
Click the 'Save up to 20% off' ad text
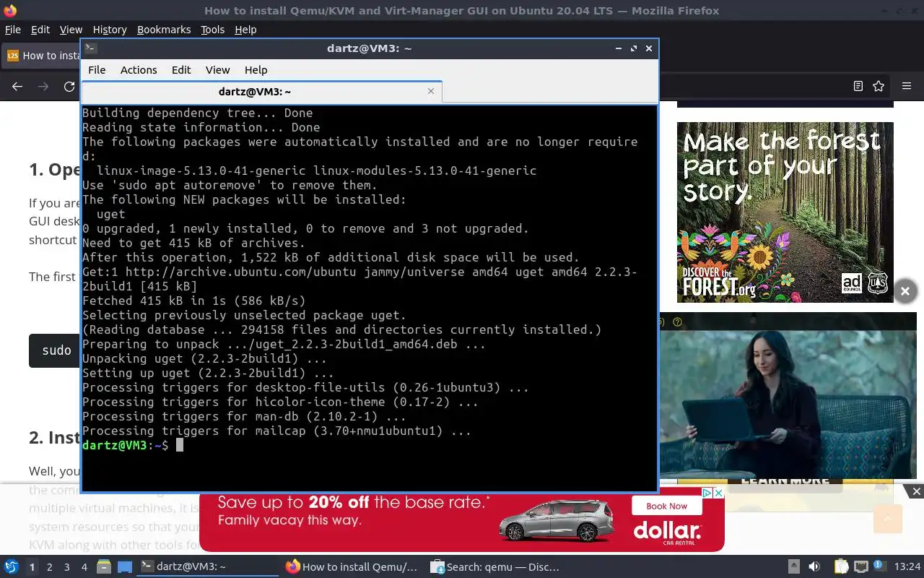point(354,502)
